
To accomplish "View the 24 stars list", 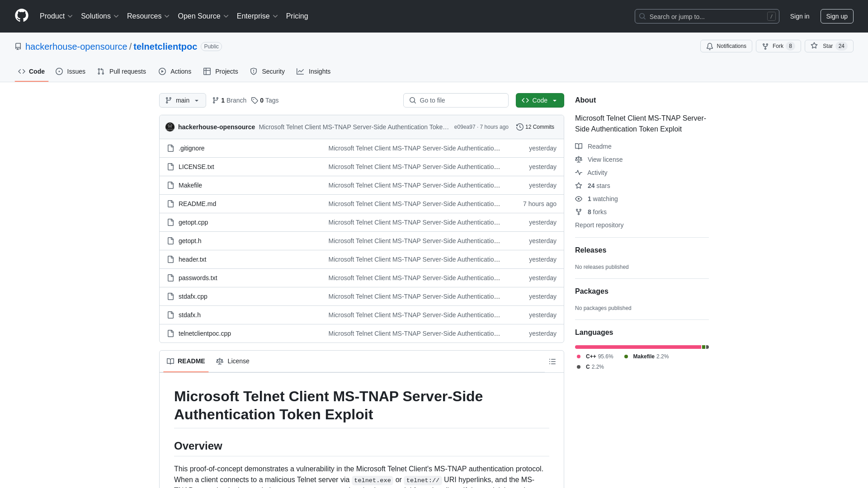I will point(592,186).
